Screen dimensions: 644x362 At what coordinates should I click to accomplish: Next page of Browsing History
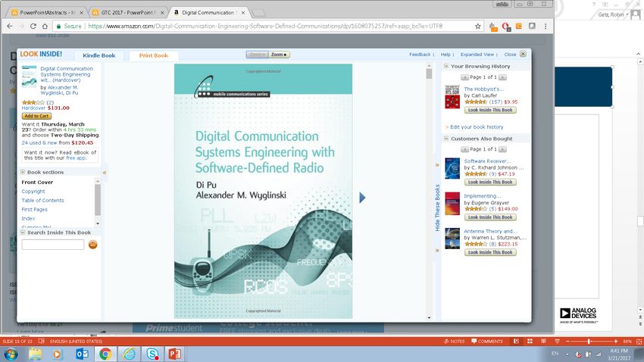[x=502, y=77]
